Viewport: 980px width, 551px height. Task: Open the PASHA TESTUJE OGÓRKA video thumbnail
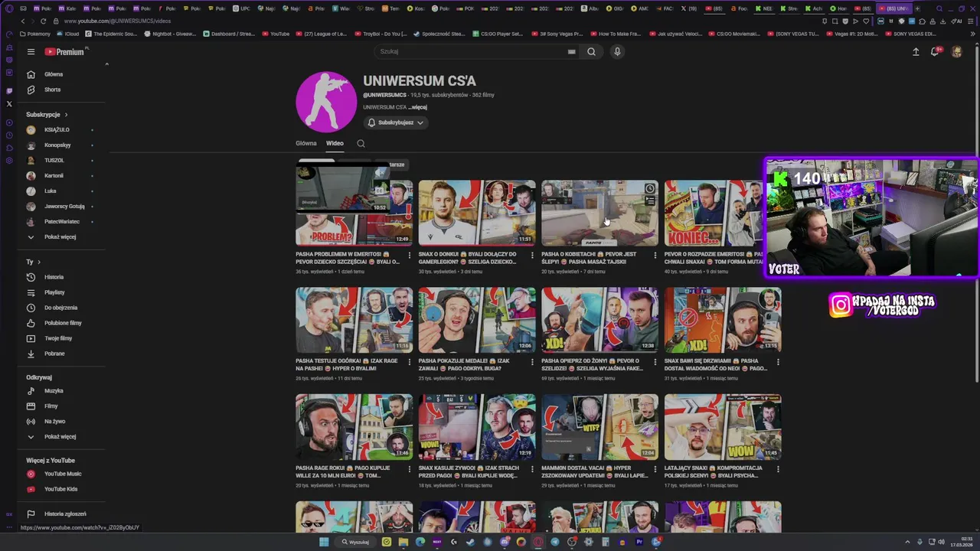tap(354, 320)
